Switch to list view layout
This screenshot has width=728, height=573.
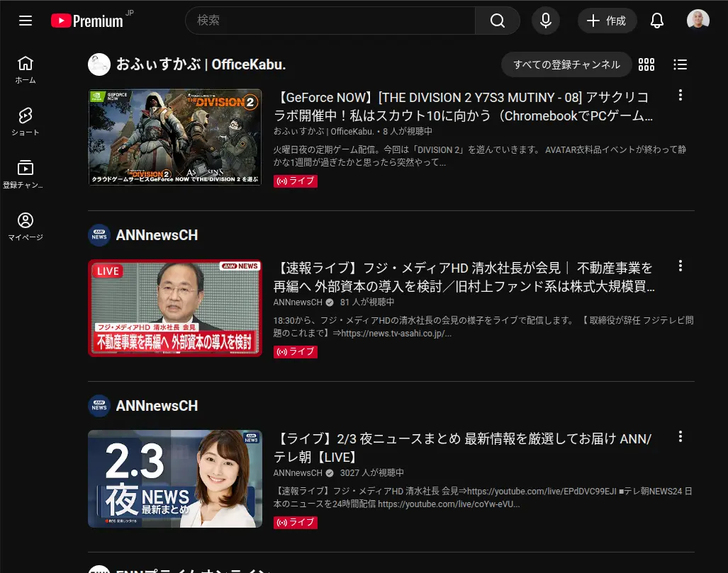pyautogui.click(x=680, y=64)
